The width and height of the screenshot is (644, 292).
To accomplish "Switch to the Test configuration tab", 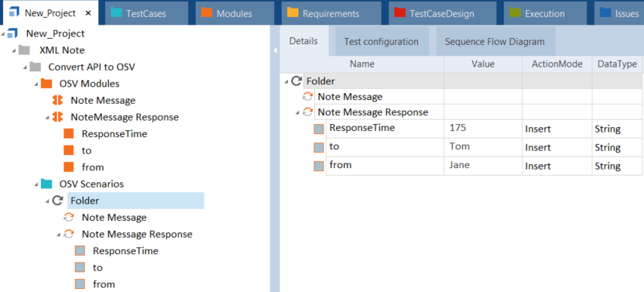I will coord(381,42).
